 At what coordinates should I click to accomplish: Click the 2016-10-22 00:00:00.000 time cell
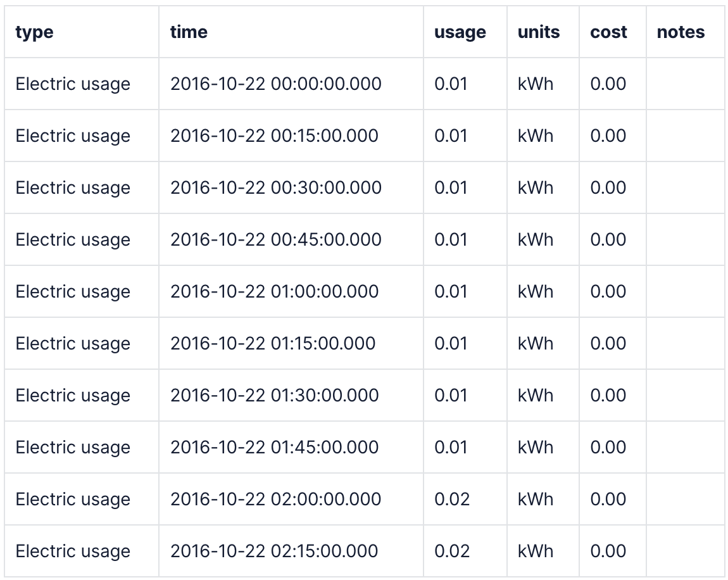coord(275,84)
